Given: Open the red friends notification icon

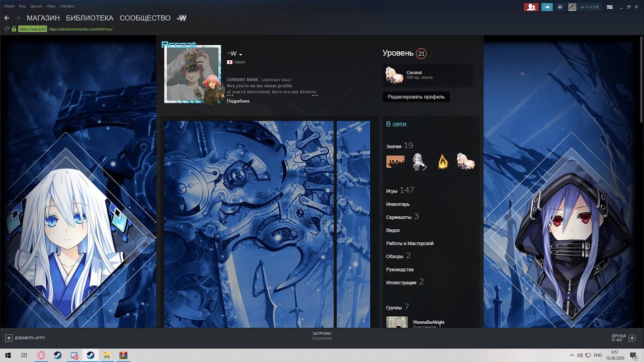Looking at the screenshot, I should [531, 7].
